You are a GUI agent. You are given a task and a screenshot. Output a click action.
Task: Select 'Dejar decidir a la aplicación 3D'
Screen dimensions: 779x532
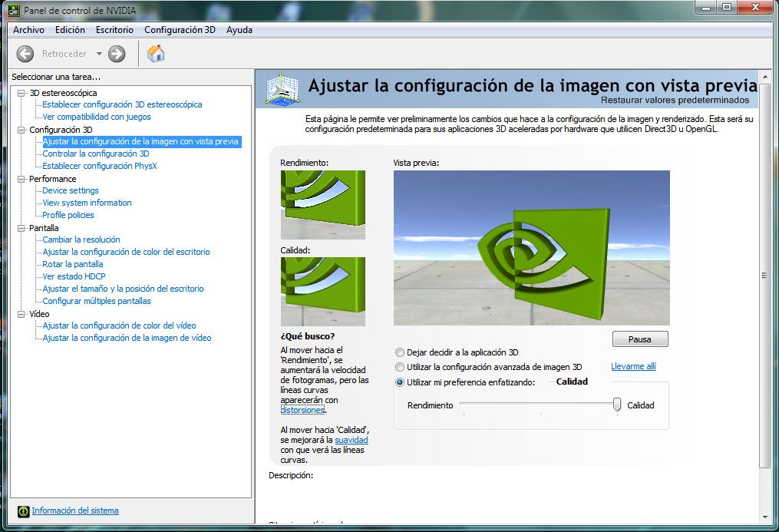point(399,352)
